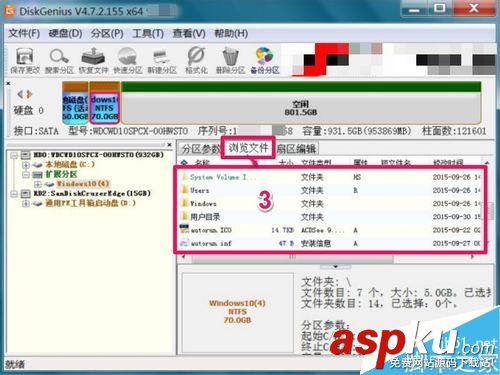Open the 硬盘(D) menu
The image size is (500, 375).
pos(65,33)
